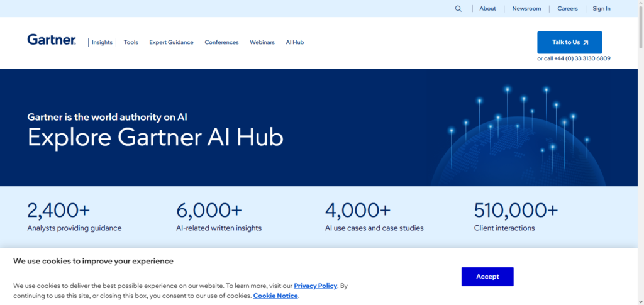Viewport: 644px width, 305px height.
Task: Click "Client interactions" text
Action: pyautogui.click(x=504, y=228)
